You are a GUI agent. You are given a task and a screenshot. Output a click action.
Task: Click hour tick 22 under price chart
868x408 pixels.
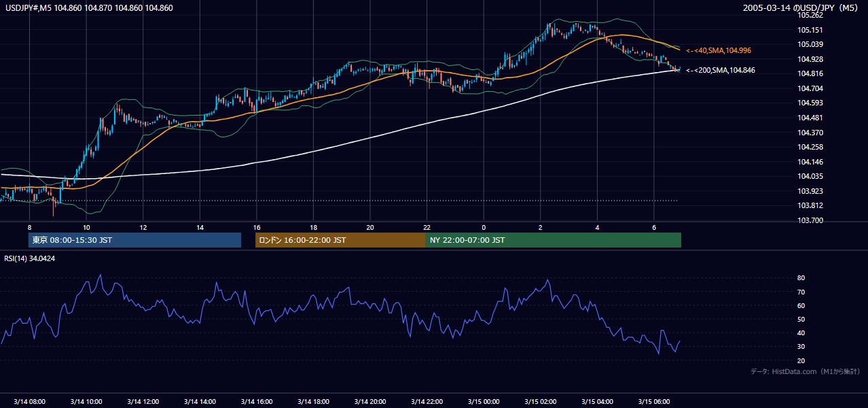427,227
